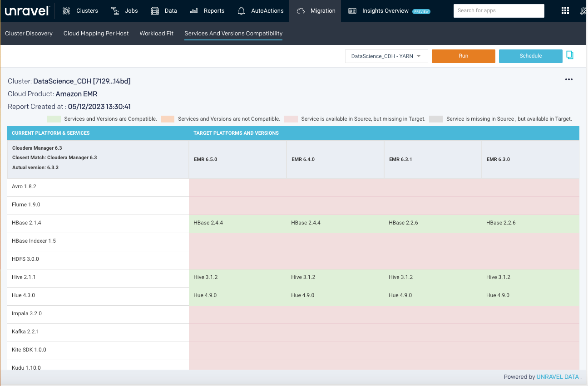Click Hive 3.1.2 under EMR 6.3.0
This screenshot has width=588, height=386.
point(498,277)
